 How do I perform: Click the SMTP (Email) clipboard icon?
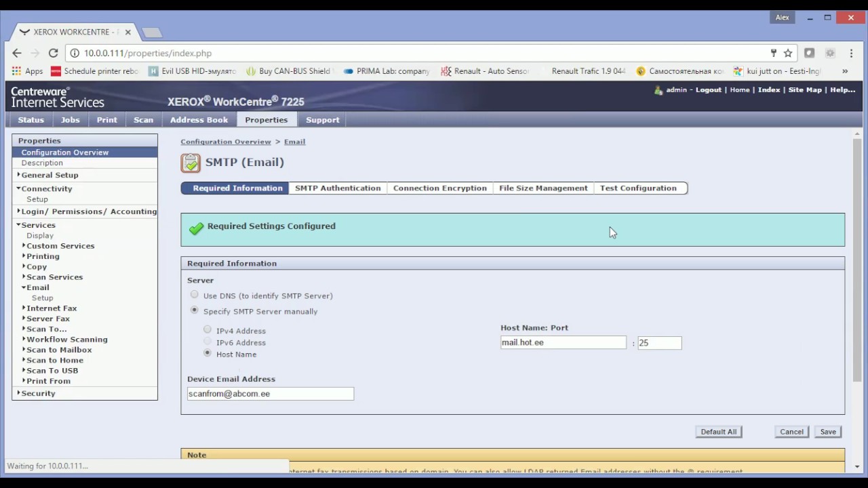click(x=191, y=163)
